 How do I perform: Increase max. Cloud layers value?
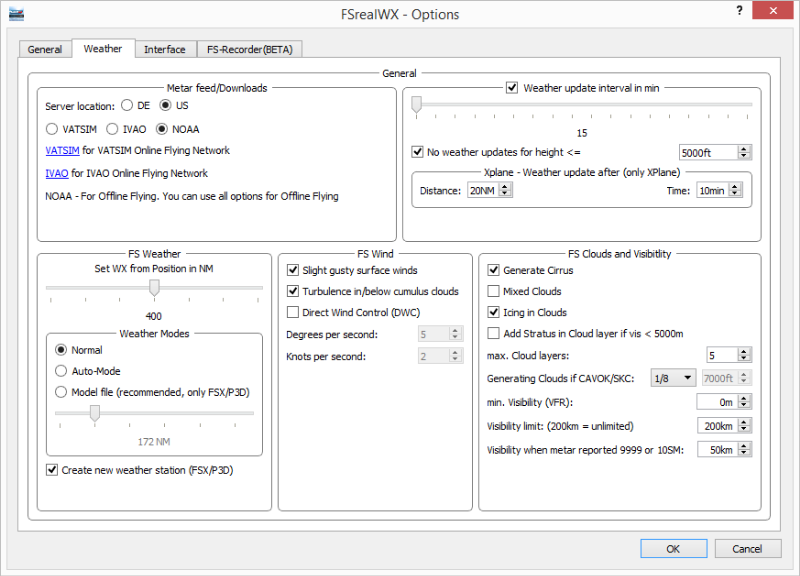point(744,352)
